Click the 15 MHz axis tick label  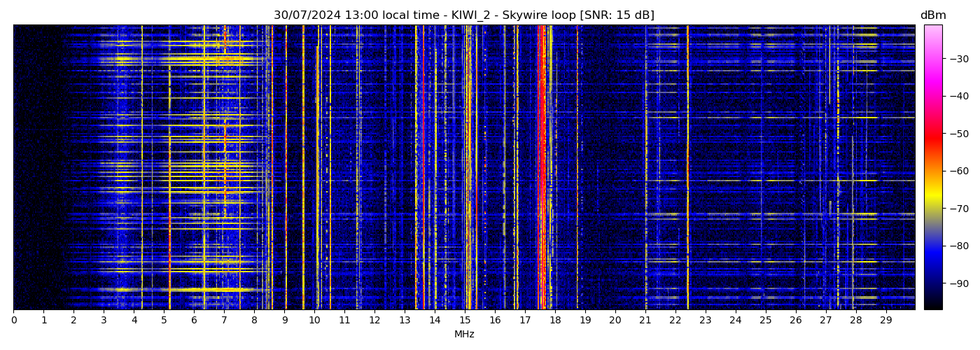coord(465,321)
